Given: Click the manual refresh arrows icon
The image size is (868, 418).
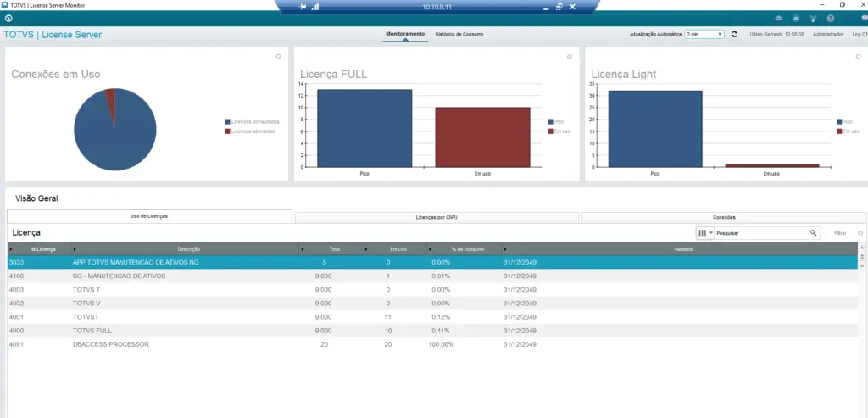Looking at the screenshot, I should point(734,35).
